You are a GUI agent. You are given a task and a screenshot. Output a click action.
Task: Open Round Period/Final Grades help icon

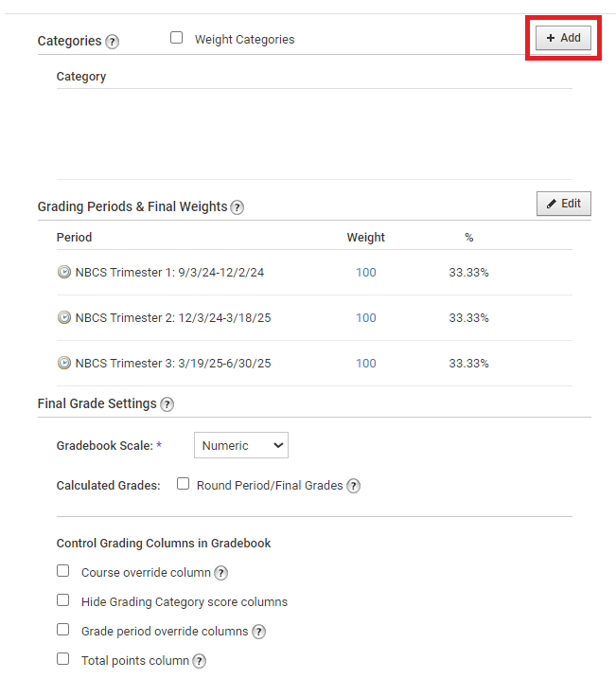354,486
